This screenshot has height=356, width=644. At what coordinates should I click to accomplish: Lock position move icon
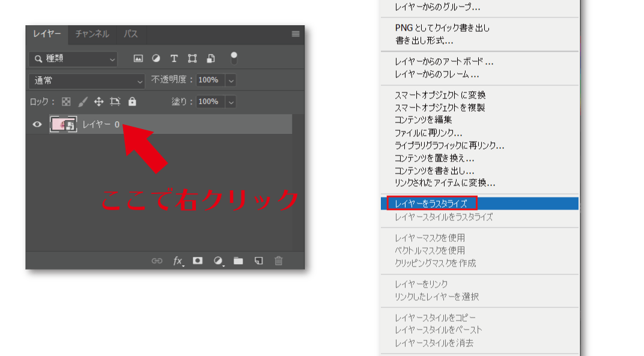99,101
